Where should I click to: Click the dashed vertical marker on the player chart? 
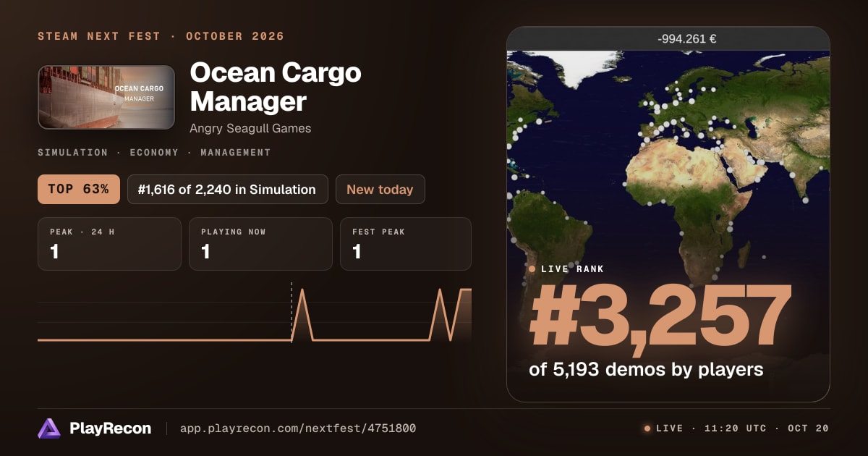pyautogui.click(x=292, y=311)
